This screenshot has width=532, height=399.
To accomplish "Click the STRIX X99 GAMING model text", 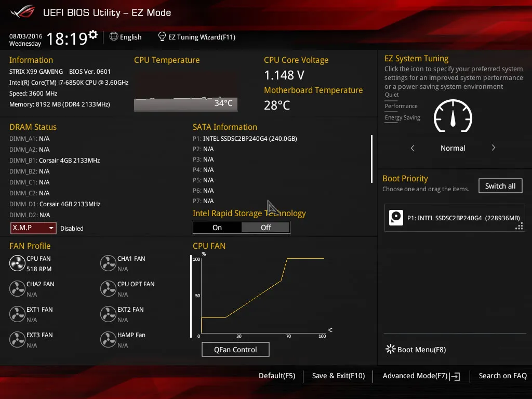I will 36,72.
